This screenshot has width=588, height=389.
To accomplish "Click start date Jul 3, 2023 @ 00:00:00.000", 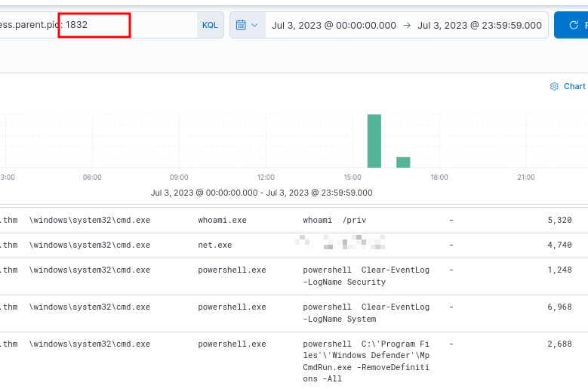I will click(334, 25).
